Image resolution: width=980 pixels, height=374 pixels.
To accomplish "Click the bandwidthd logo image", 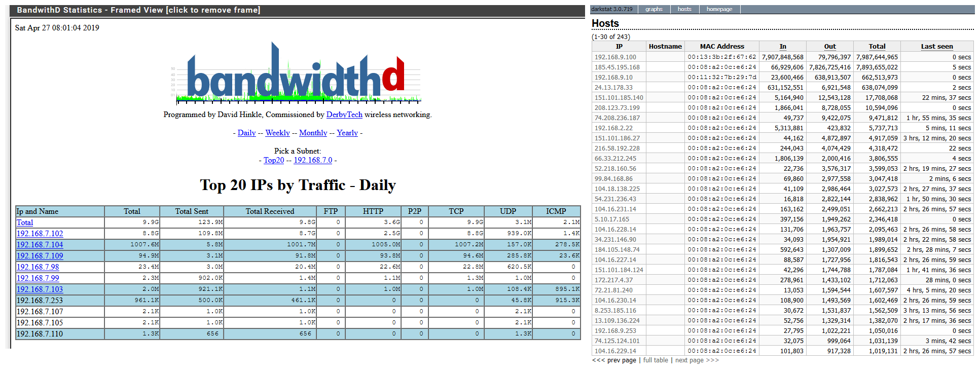I will 297,74.
